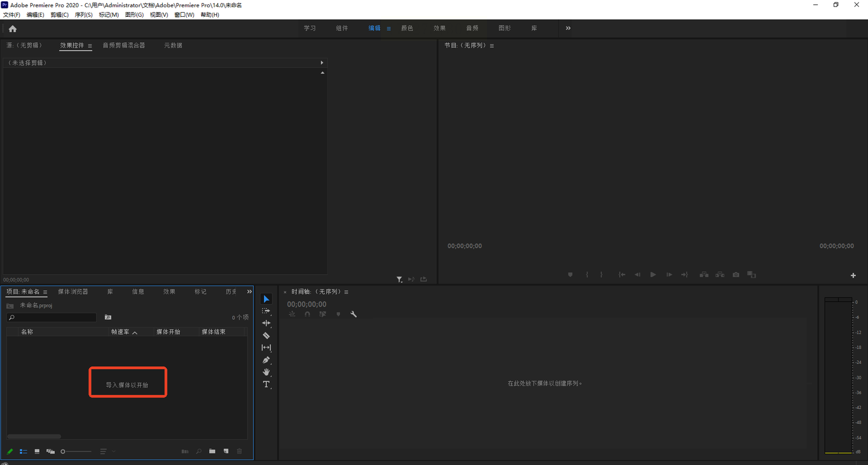Switch project panel to icon view
The width and height of the screenshot is (868, 465).
pyautogui.click(x=37, y=451)
